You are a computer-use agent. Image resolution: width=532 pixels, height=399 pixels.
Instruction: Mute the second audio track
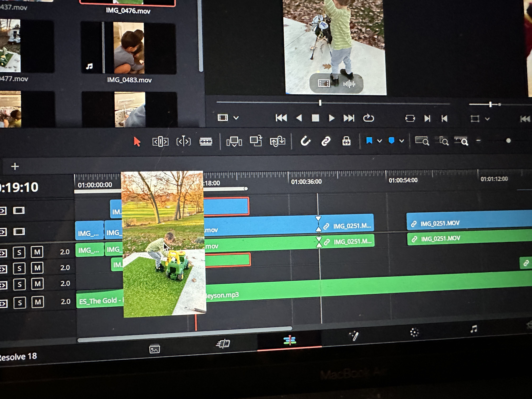pyautogui.click(x=37, y=268)
